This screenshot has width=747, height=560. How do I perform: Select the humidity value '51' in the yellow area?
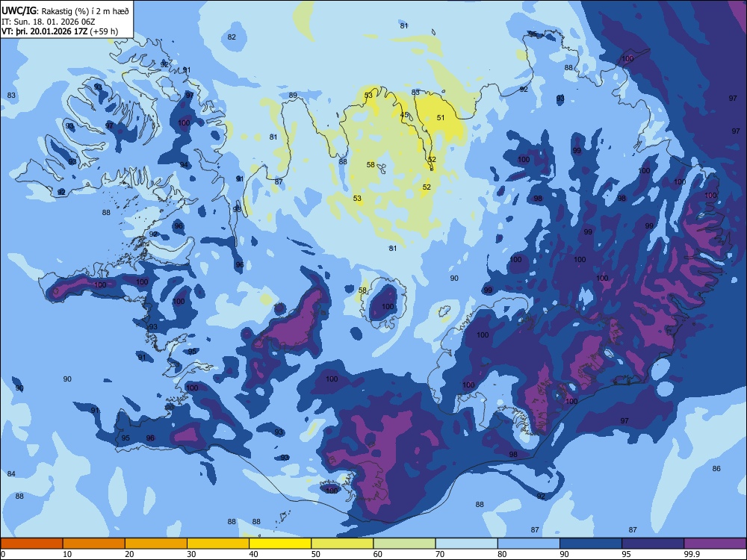point(441,118)
